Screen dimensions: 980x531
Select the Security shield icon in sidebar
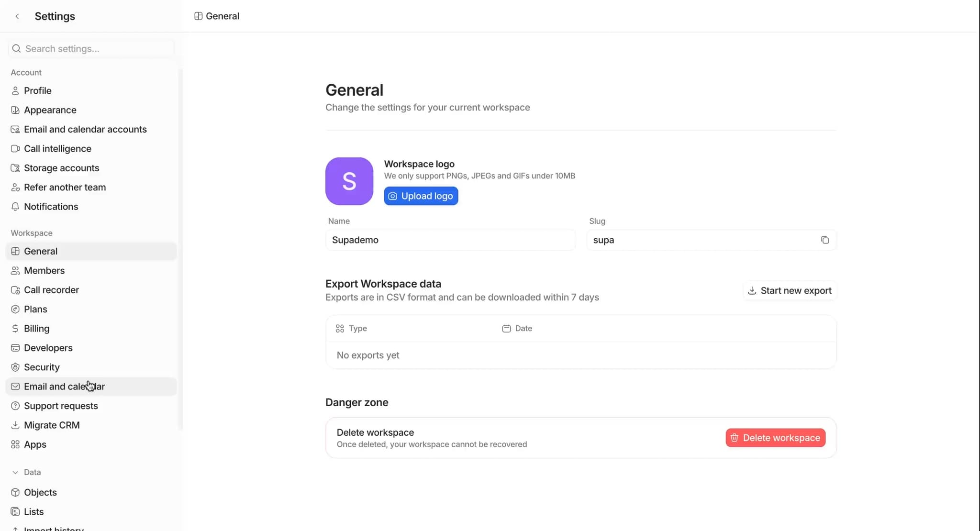(15, 367)
